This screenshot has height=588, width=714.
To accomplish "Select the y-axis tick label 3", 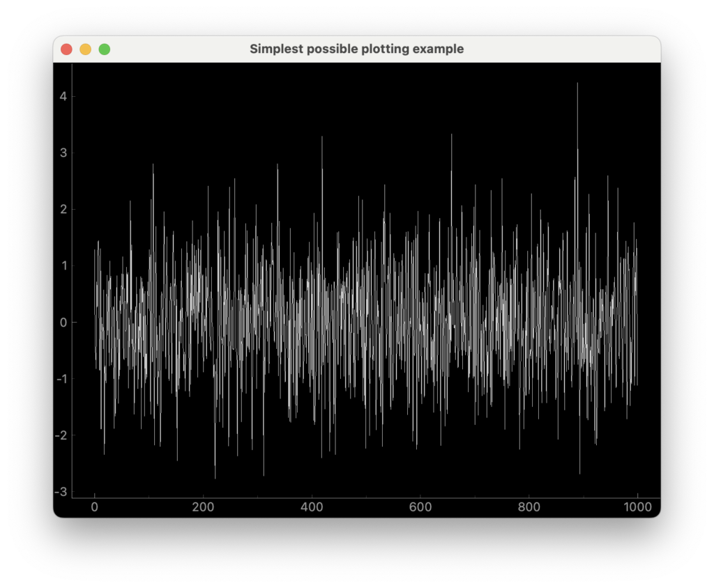I will (x=63, y=153).
